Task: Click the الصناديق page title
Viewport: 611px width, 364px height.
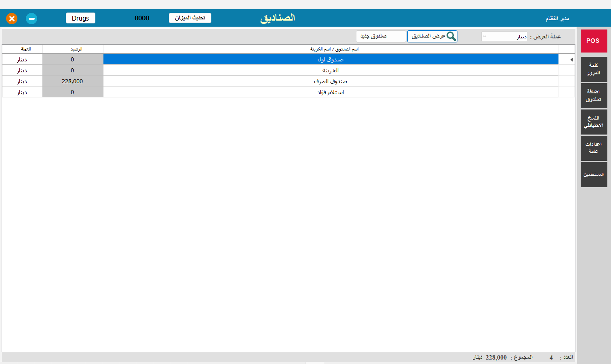Action: [278, 18]
